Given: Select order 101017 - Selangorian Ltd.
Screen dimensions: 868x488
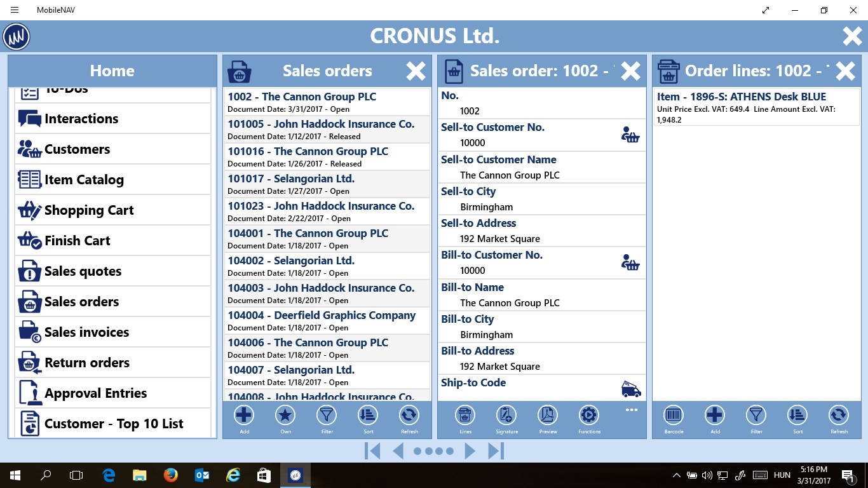Looking at the screenshot, I should click(x=327, y=184).
